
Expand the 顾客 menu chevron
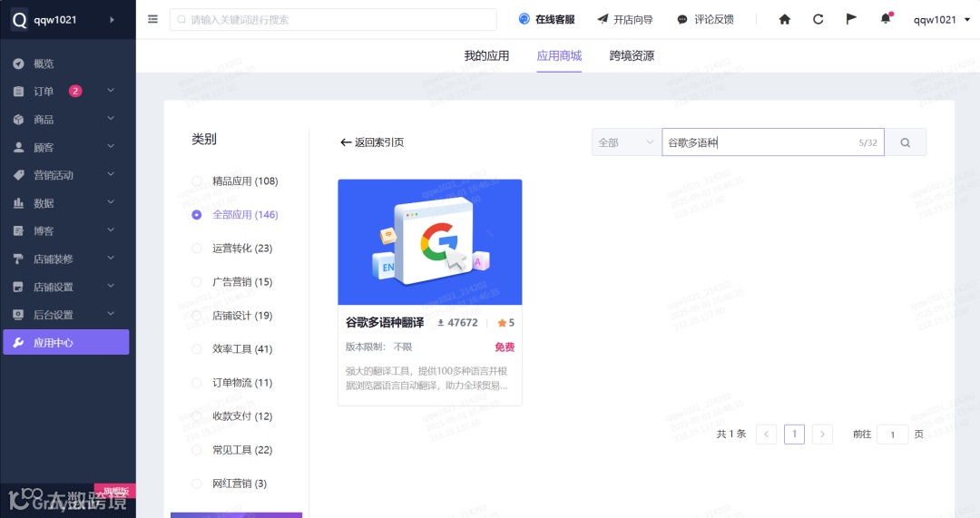111,146
